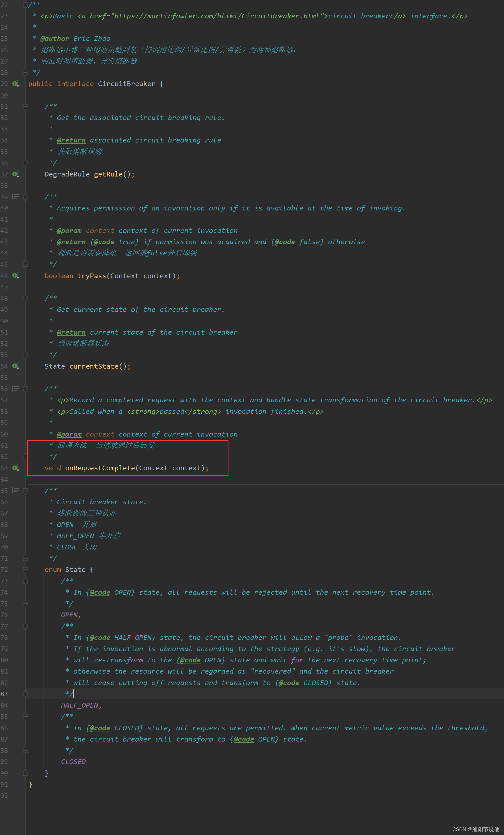This screenshot has height=835, width=504.
Task: Toggle rendered doc view icon on line 39
Action: tap(16, 196)
